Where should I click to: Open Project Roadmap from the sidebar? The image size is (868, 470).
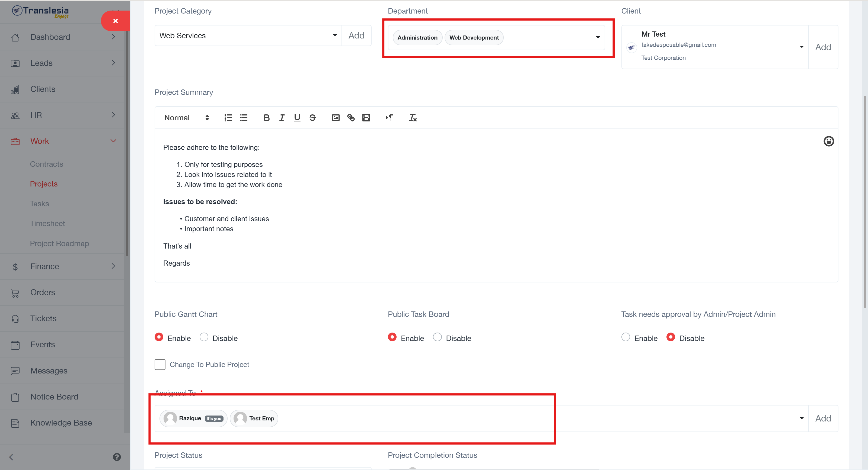[59, 243]
